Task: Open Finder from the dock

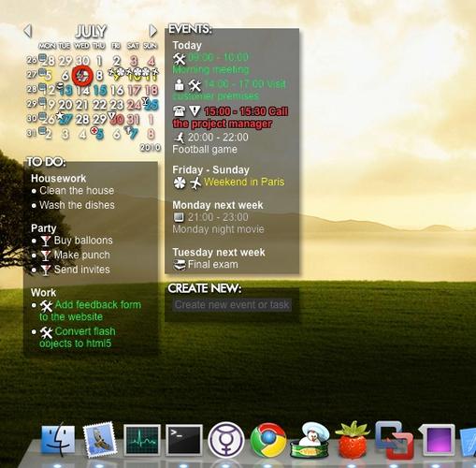Action: tap(58, 440)
